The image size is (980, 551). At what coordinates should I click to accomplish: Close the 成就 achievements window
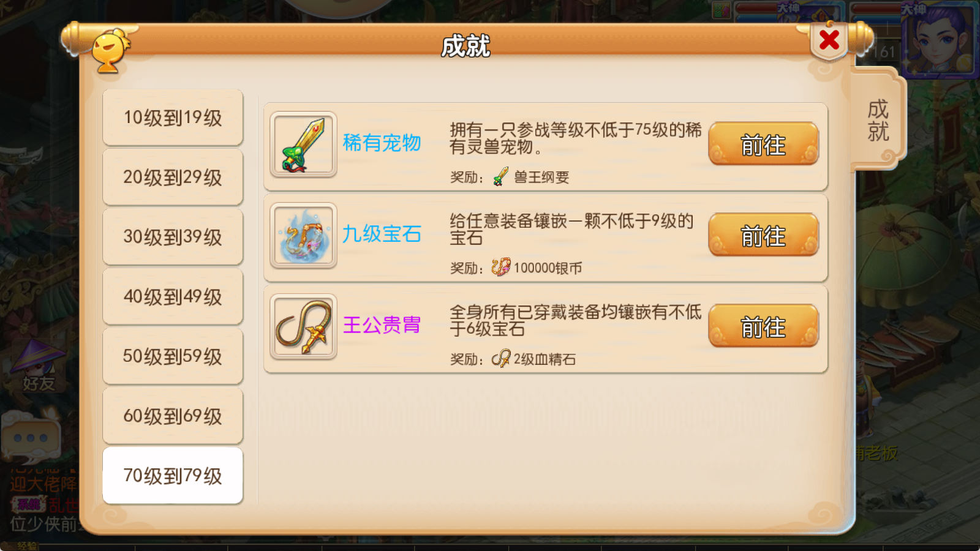pos(829,40)
